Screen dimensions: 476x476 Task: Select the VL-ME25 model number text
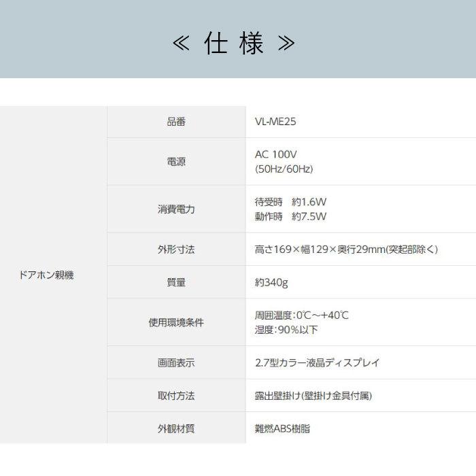coord(275,122)
